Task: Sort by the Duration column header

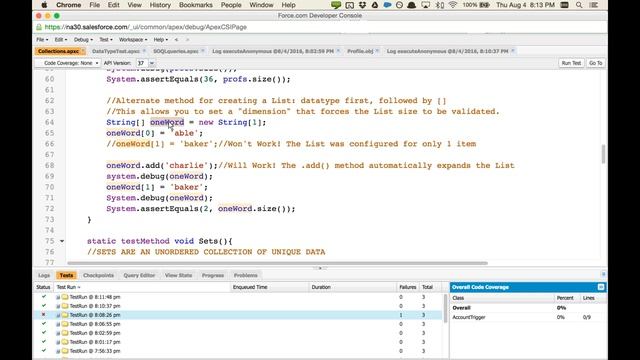Action: 353,287
